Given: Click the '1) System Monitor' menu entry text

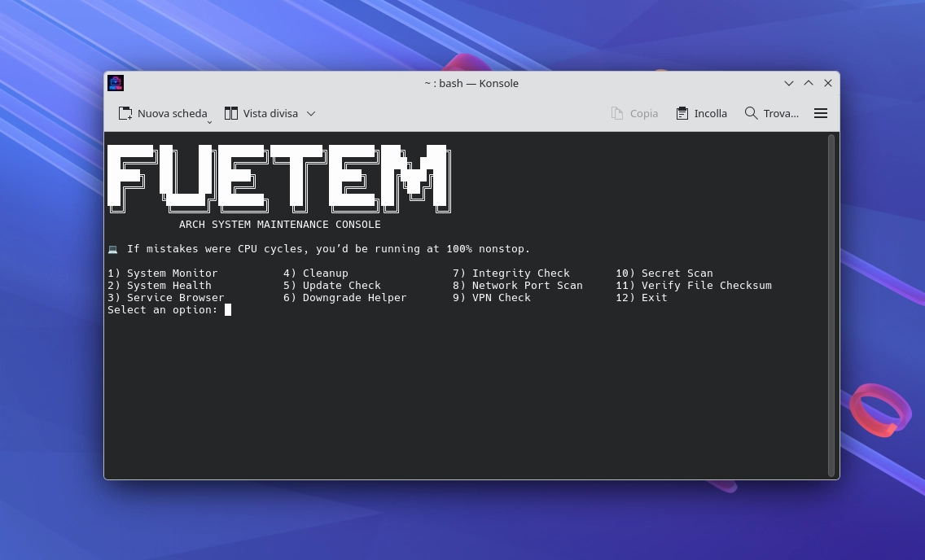Looking at the screenshot, I should tap(163, 273).
